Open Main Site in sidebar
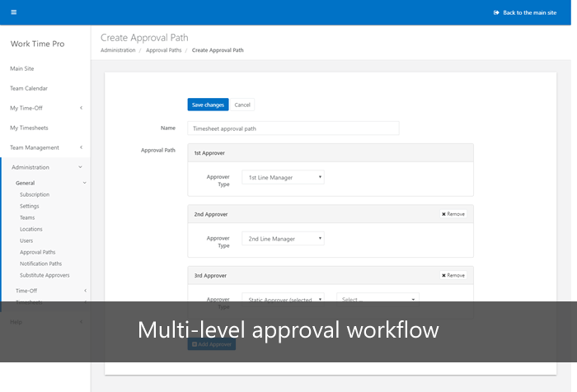 [x=22, y=68]
